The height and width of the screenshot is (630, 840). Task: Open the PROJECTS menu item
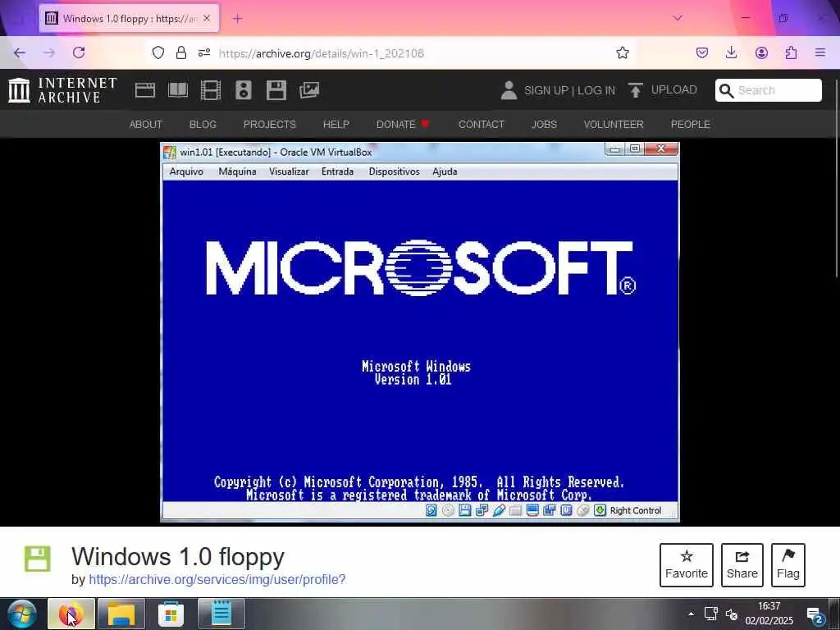coord(269,125)
